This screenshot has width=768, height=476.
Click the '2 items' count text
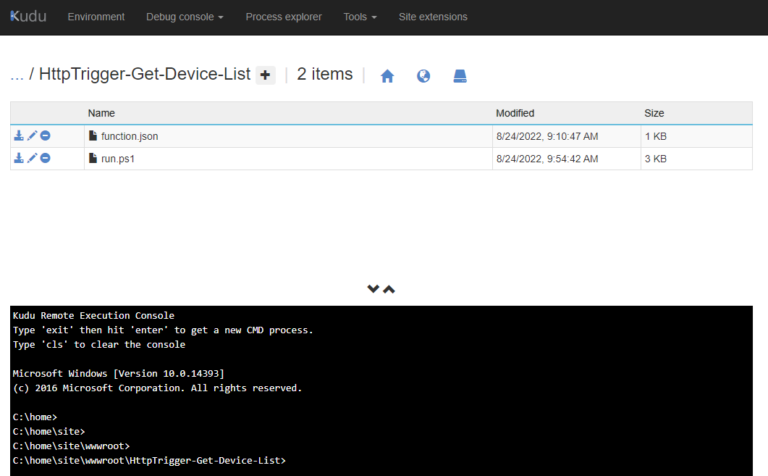(325, 74)
